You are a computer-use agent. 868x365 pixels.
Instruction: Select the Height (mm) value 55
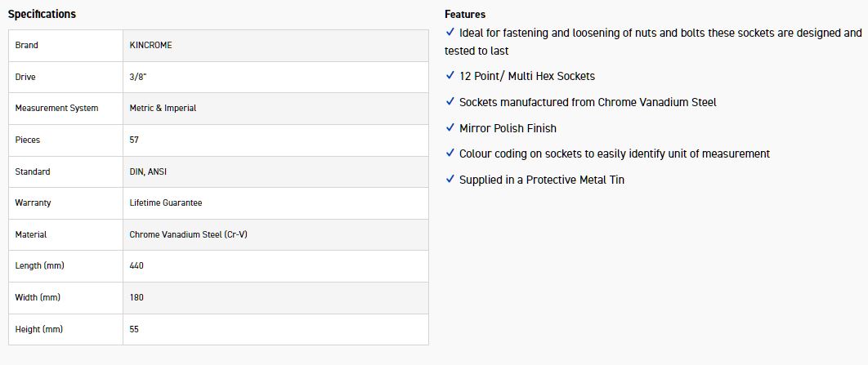134,329
